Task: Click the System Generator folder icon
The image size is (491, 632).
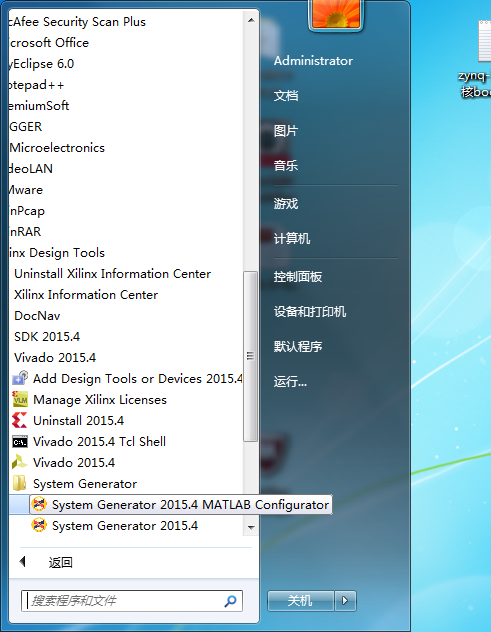Action: pyautogui.click(x=20, y=483)
